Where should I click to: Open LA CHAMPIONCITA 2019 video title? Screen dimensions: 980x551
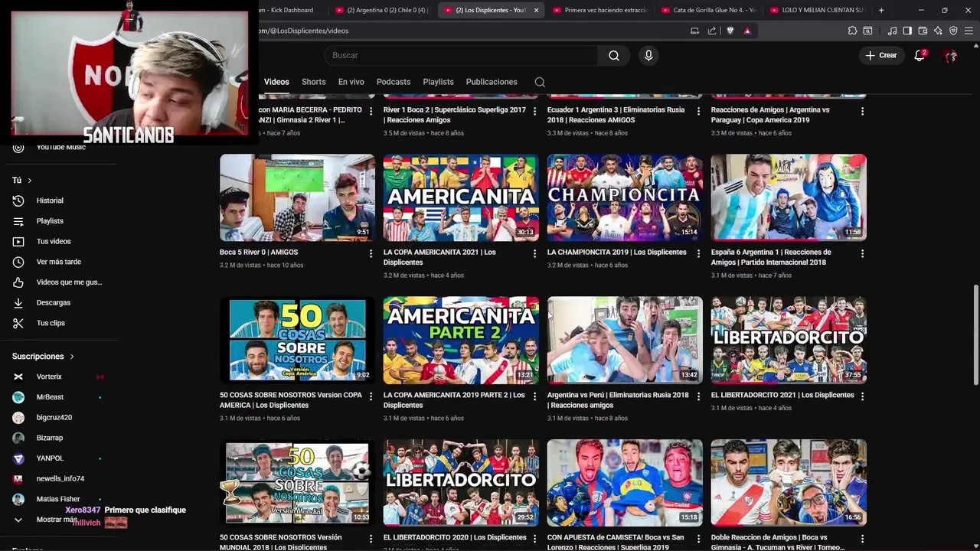click(x=616, y=252)
